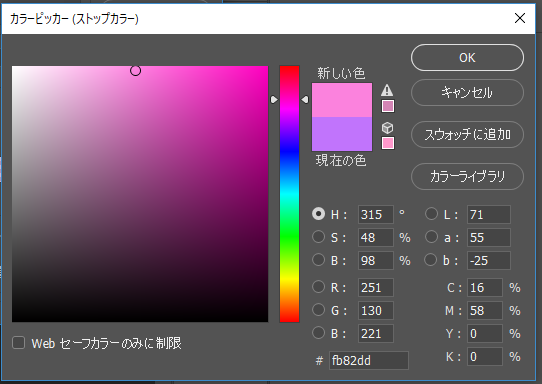Click the カラーピッカー (ストップカラー) title text
Viewport: 542px width, 384px height.
click(74, 18)
